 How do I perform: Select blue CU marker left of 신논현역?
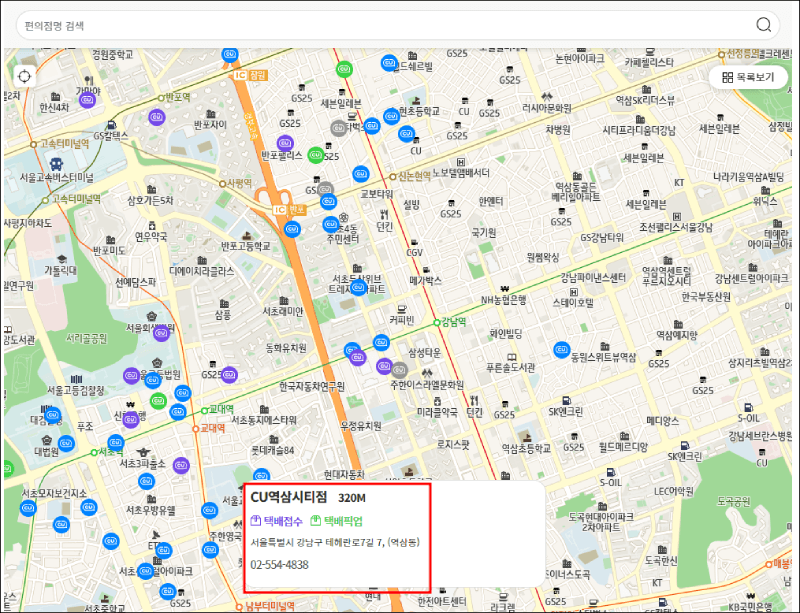point(361,174)
